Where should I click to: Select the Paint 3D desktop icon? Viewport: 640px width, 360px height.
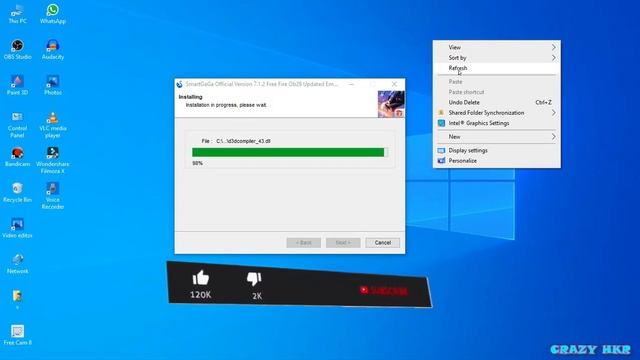[x=18, y=85]
